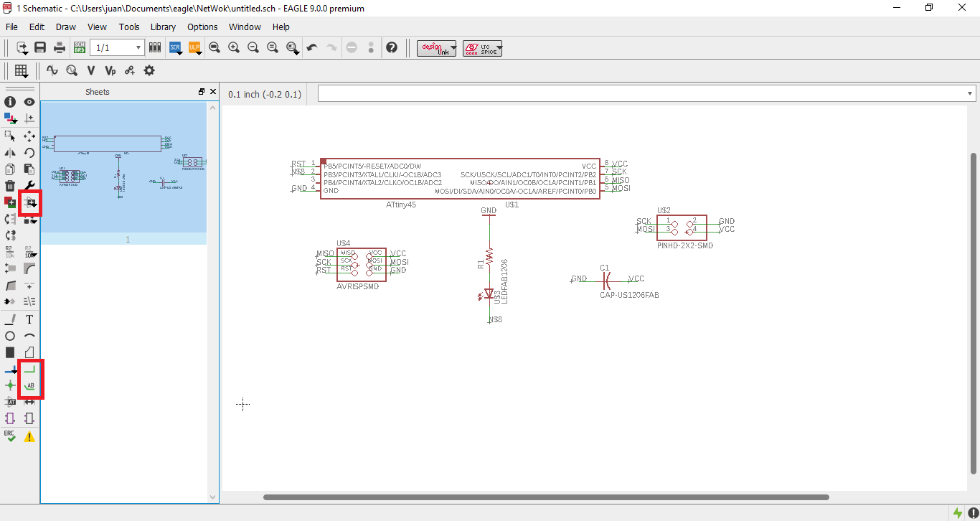Select the Dimension tool
The image size is (980, 521).
click(x=29, y=402)
